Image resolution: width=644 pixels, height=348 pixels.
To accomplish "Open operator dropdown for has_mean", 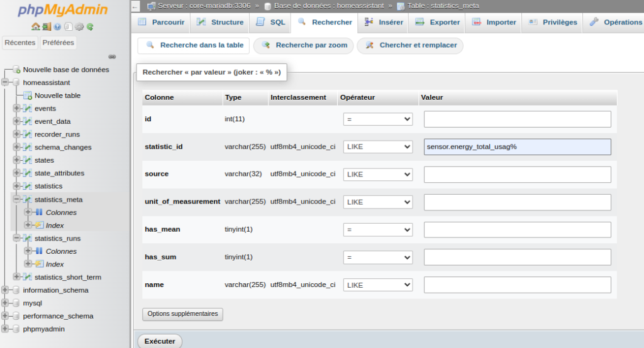I will [378, 230].
